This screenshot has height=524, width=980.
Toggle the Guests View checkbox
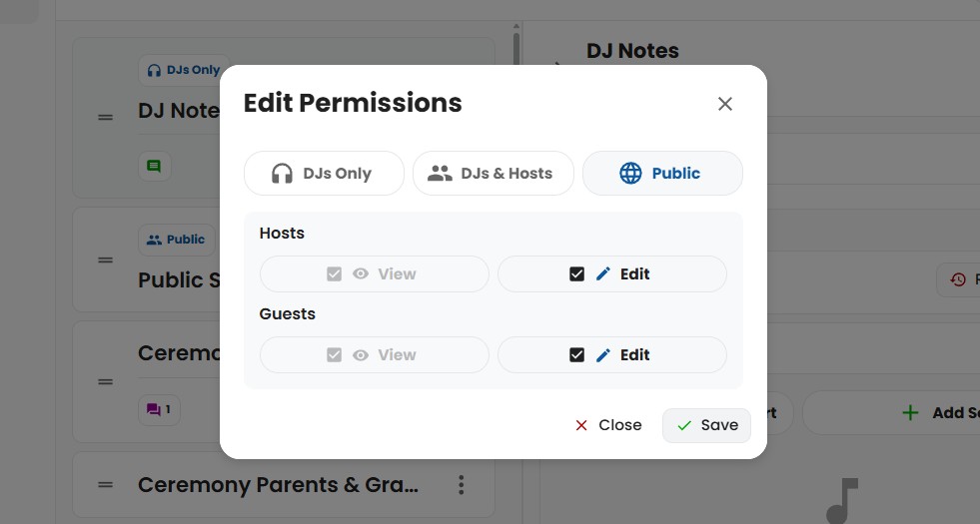tap(335, 355)
